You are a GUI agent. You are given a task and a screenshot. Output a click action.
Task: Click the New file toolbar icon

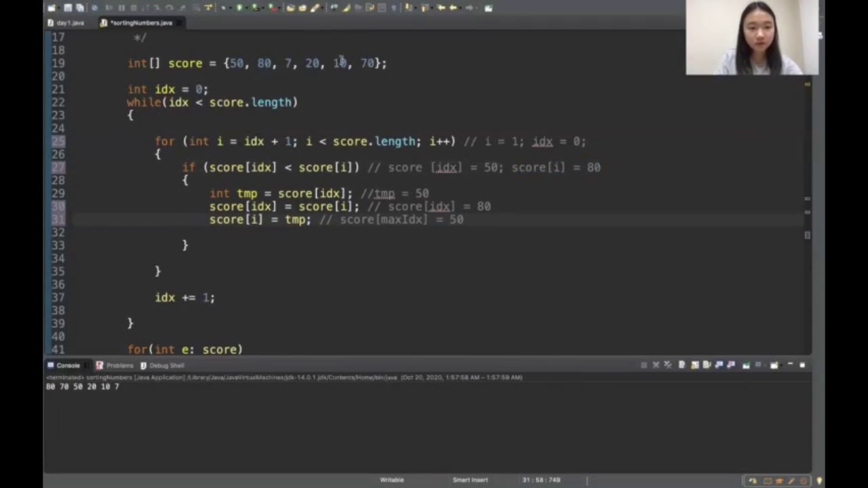click(52, 8)
